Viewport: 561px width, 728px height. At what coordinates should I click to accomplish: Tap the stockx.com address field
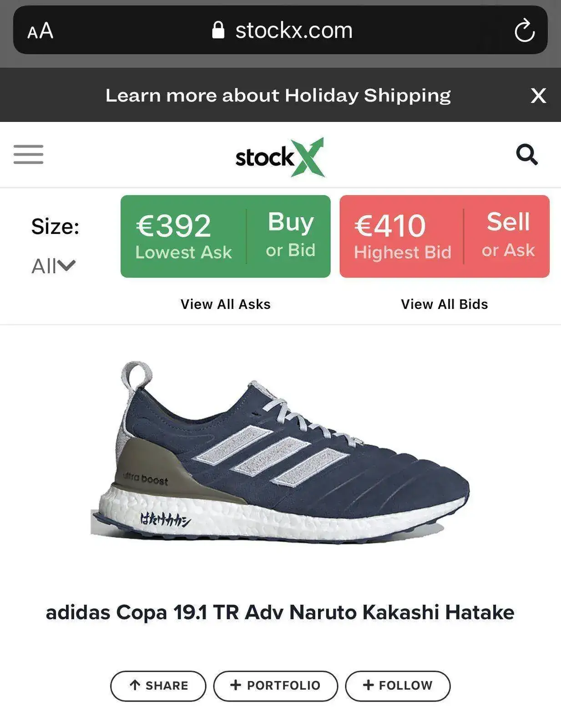pyautogui.click(x=280, y=30)
